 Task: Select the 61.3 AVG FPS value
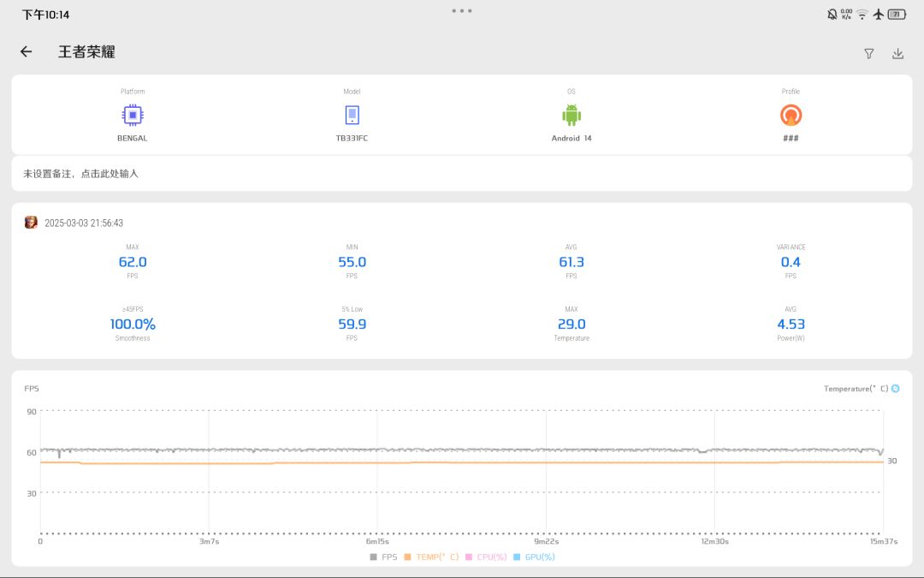tap(571, 262)
